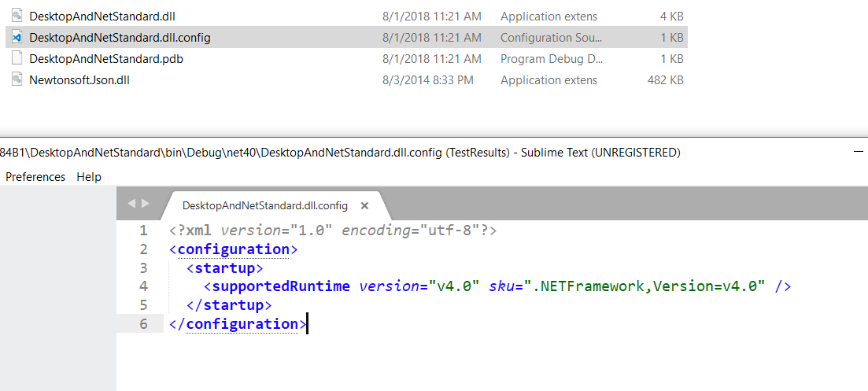Click the "utf-8" encoding value
The width and height of the screenshot is (868, 391).
click(449, 231)
